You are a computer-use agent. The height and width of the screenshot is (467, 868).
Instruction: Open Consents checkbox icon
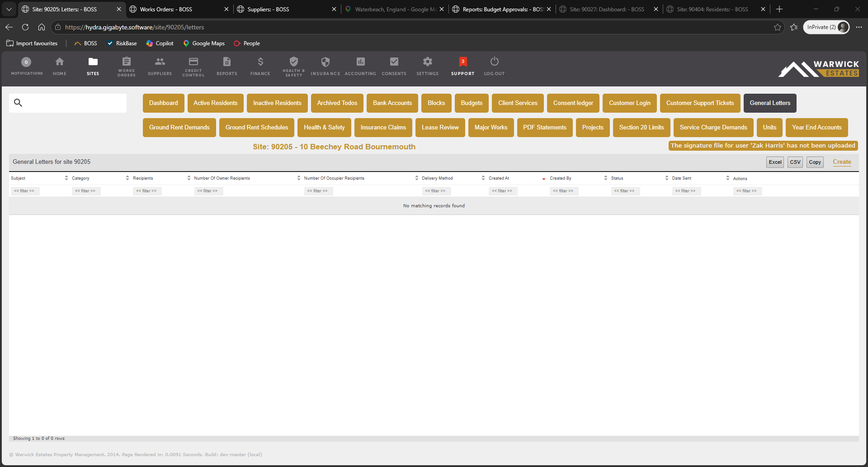point(394,62)
